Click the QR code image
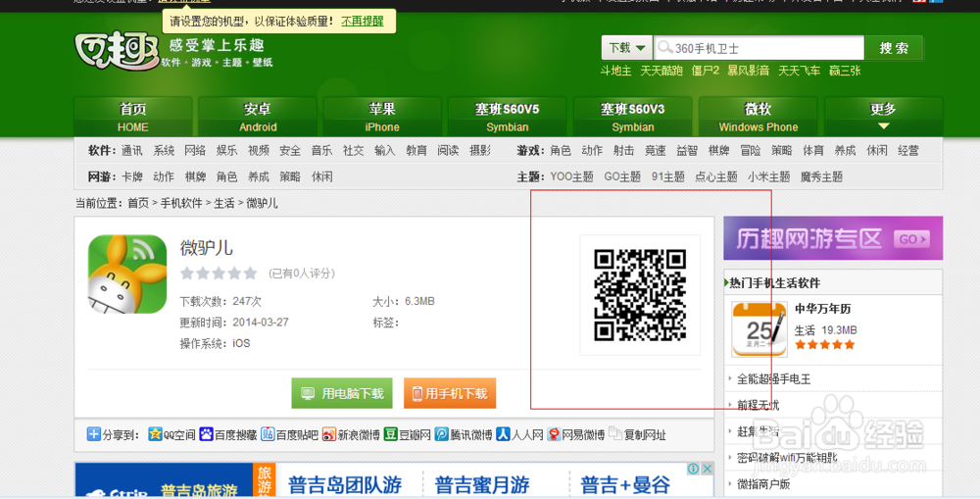This screenshot has height=499, width=980. 640,295
